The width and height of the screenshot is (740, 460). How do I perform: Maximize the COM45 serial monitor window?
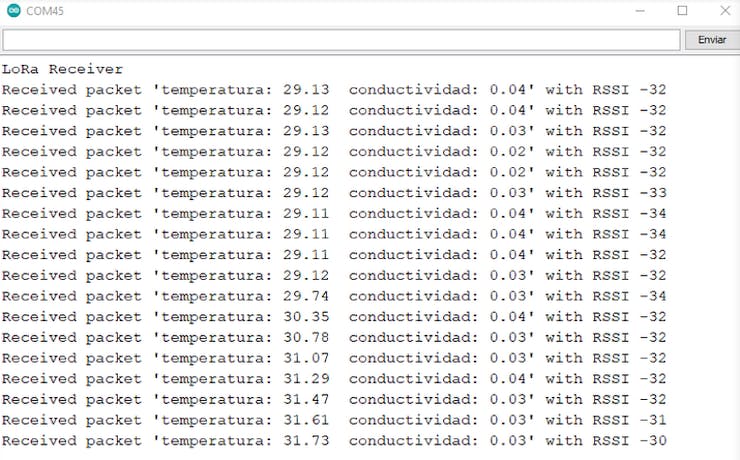click(682, 11)
